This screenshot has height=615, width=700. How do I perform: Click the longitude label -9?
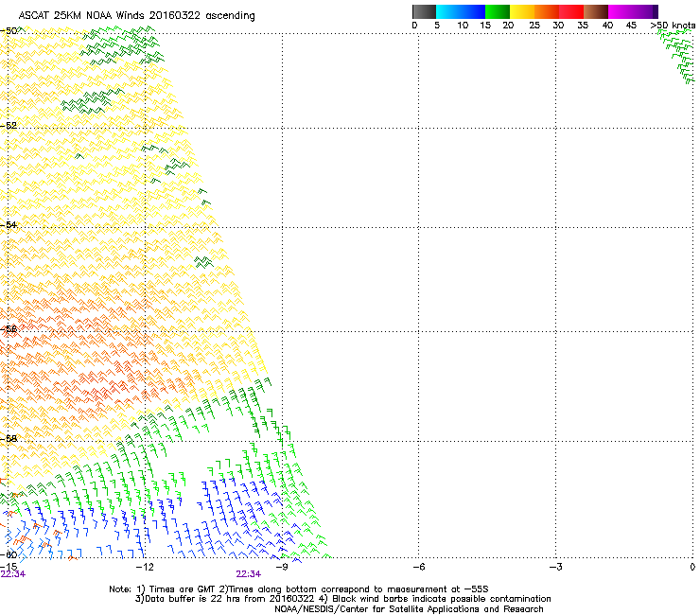(282, 567)
